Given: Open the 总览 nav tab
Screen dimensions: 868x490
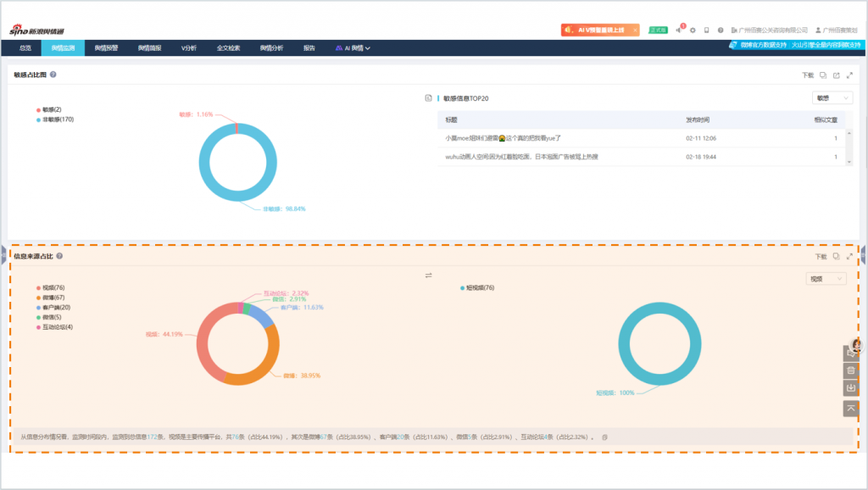Looking at the screenshot, I should [25, 48].
